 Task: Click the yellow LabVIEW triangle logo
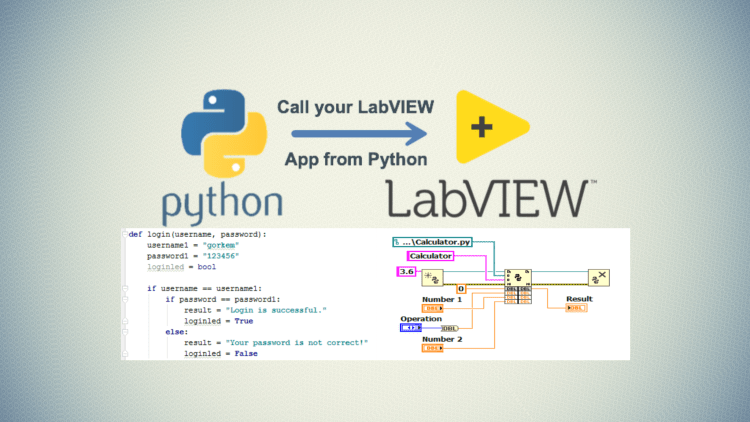coord(493,127)
